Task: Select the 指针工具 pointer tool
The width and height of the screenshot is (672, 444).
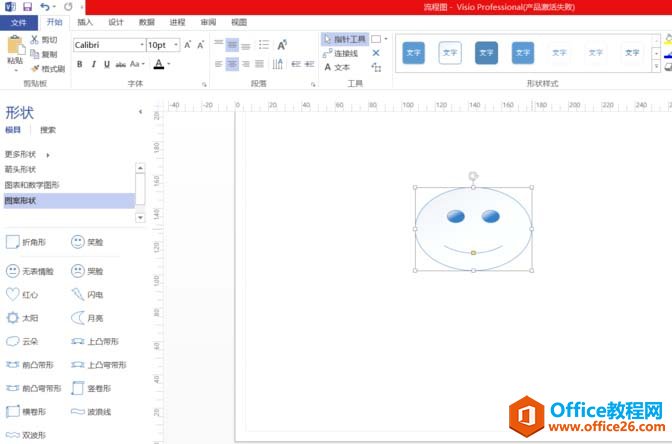Action: click(x=345, y=39)
